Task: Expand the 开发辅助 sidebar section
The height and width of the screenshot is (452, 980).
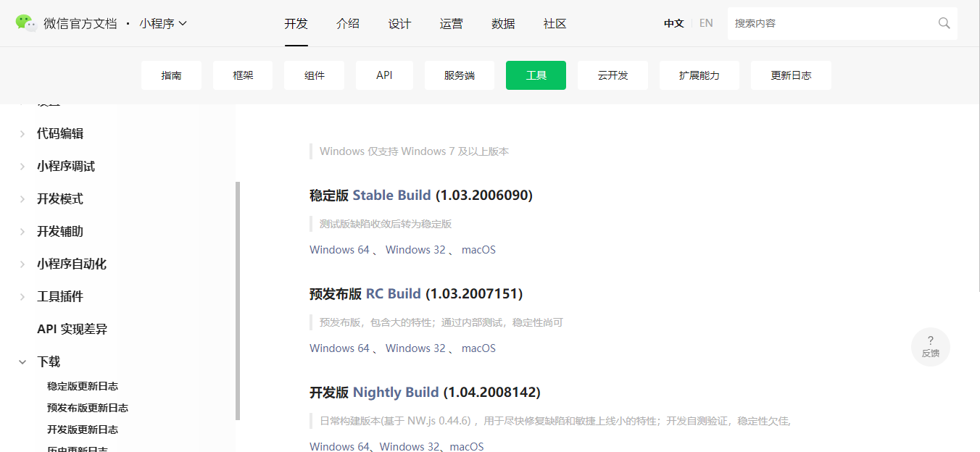Action: (x=22, y=231)
